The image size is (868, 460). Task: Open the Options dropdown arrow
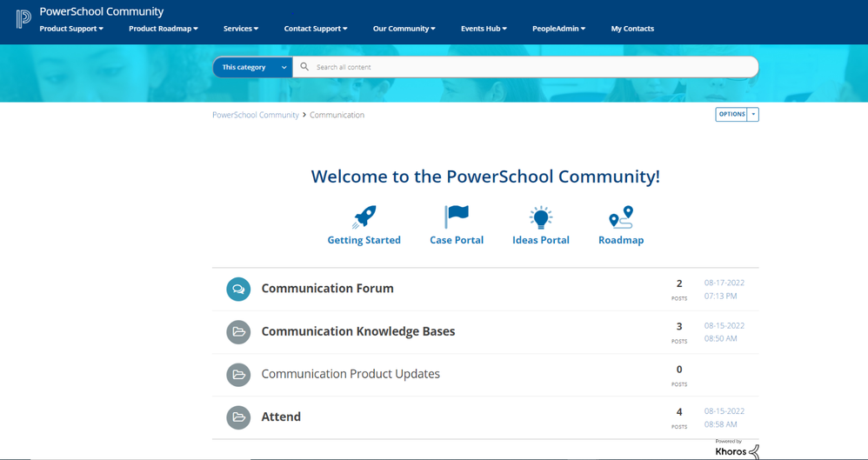[753, 115]
